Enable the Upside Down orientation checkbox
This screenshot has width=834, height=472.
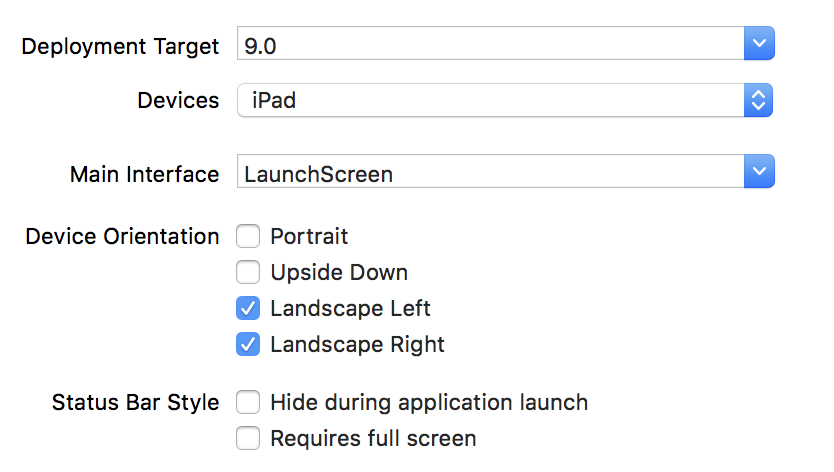pos(248,272)
